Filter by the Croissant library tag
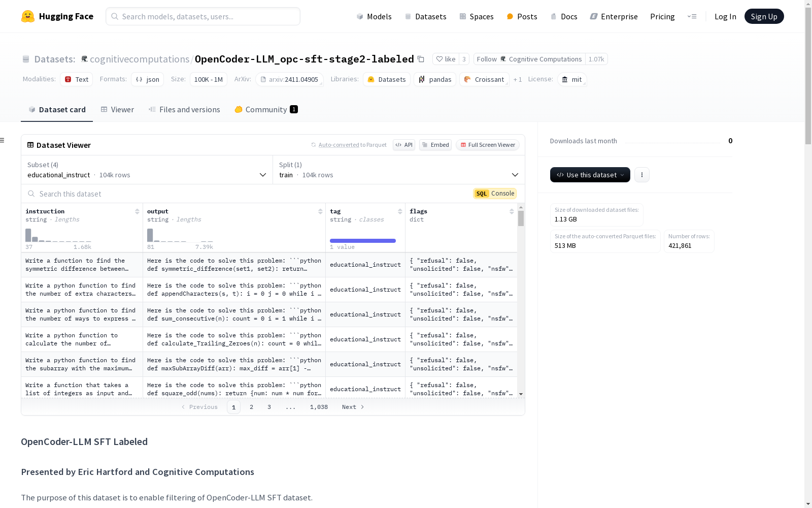Viewport: 812px width, 508px height. click(484, 79)
